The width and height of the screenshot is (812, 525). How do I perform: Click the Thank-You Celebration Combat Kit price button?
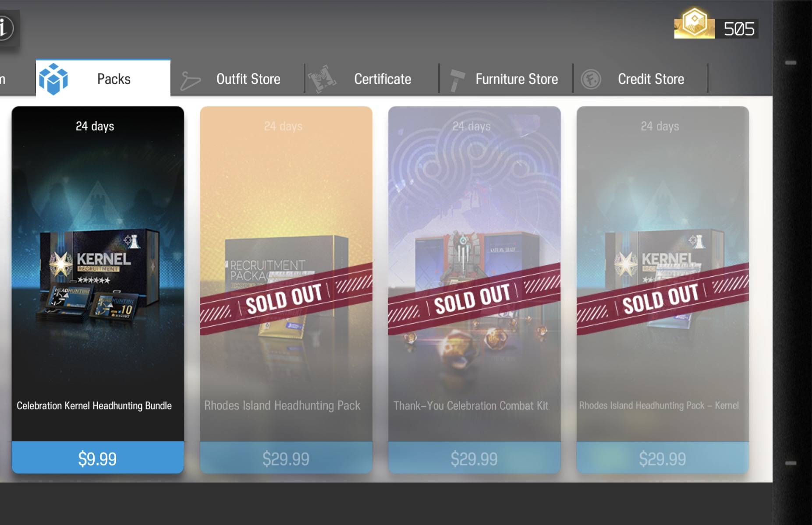click(x=475, y=458)
